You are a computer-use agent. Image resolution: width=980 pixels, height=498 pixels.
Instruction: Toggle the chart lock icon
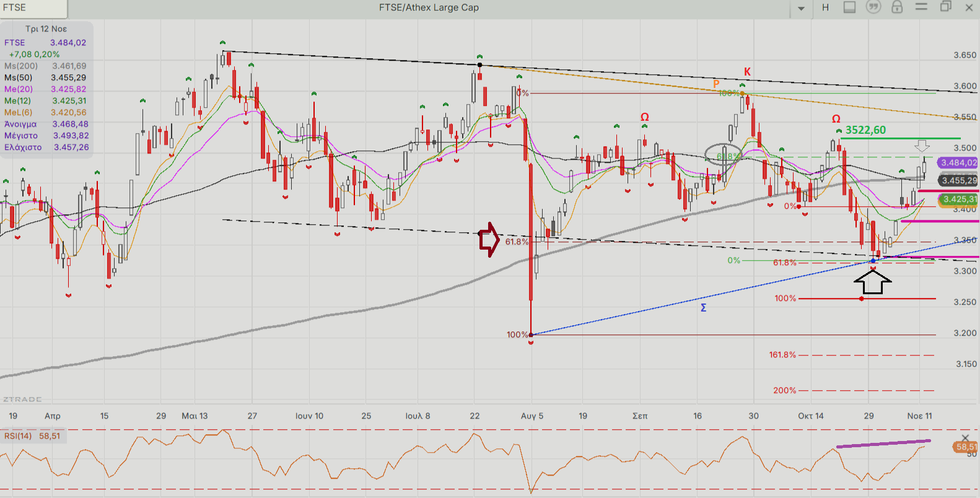(x=897, y=7)
